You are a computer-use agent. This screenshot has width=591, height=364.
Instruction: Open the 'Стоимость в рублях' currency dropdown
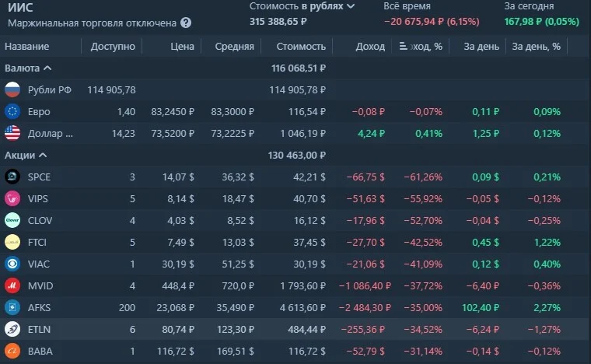(302, 6)
